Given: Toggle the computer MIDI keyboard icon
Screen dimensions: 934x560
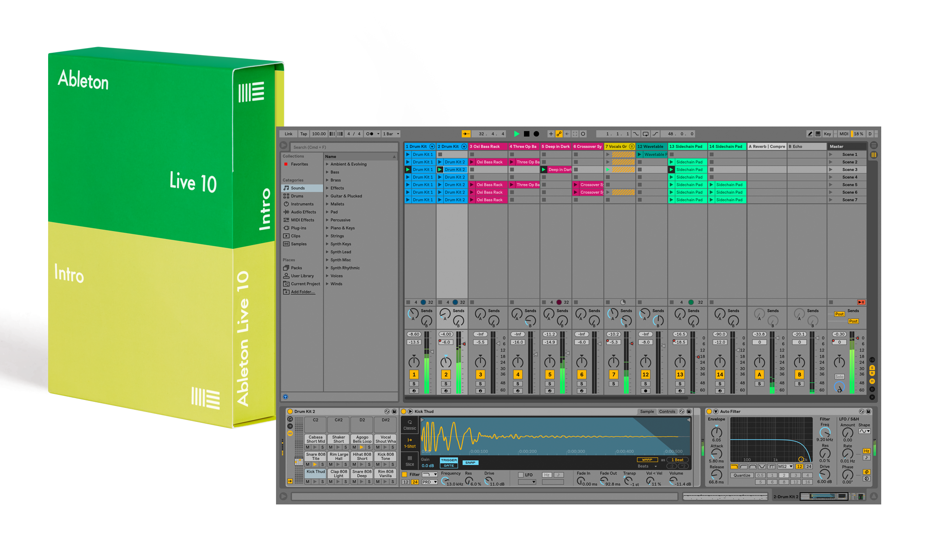Looking at the screenshot, I should point(818,134).
